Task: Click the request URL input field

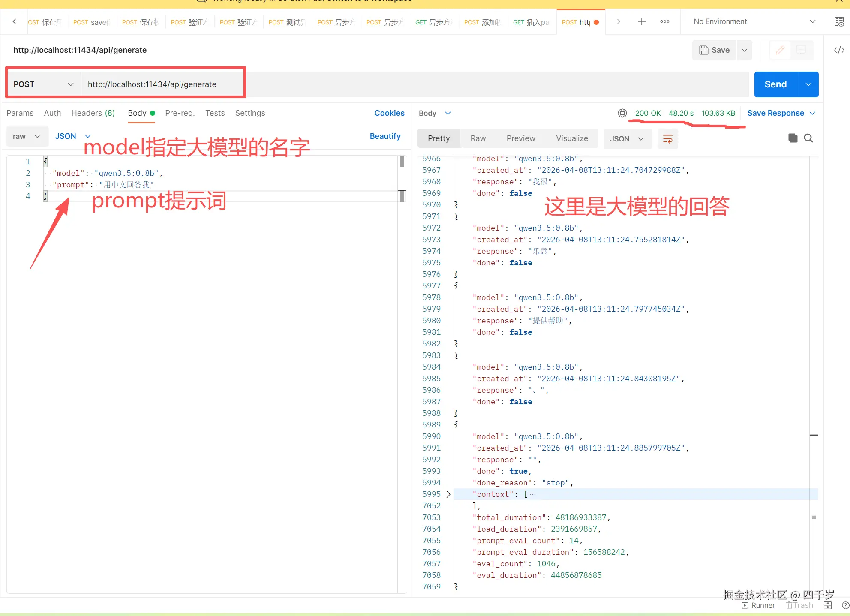Action: point(411,84)
